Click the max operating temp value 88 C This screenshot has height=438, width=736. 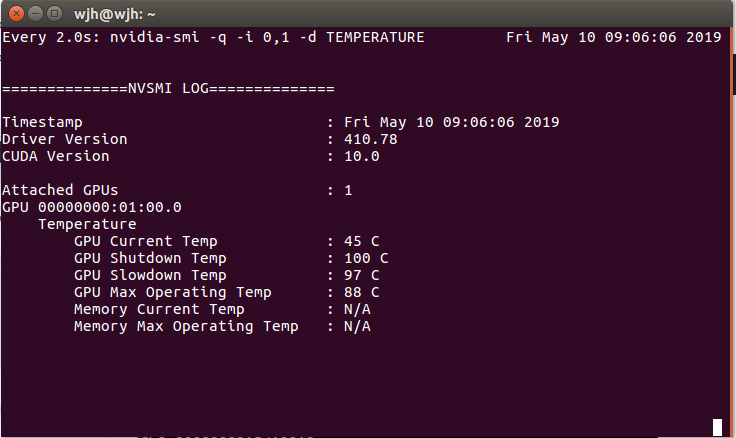pos(362,292)
